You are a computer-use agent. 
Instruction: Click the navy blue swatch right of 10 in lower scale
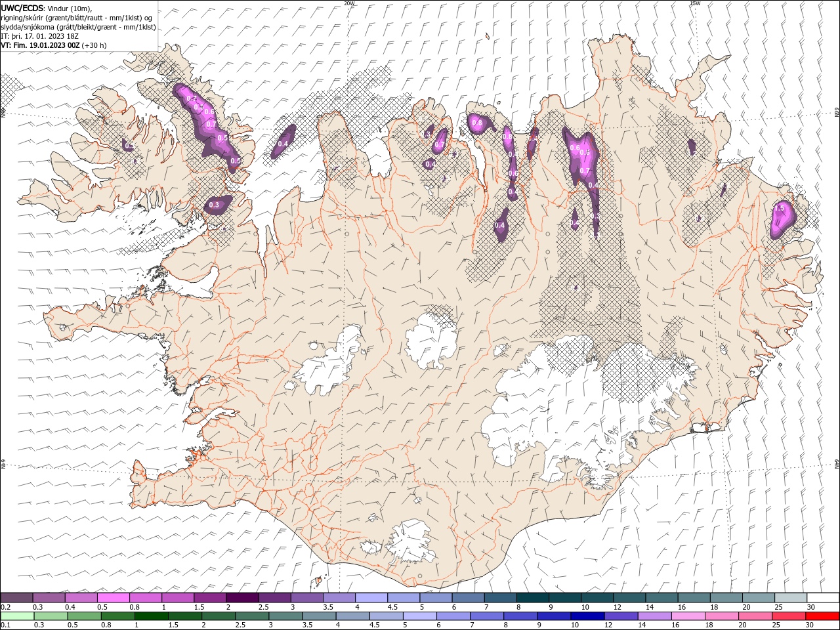587,616
